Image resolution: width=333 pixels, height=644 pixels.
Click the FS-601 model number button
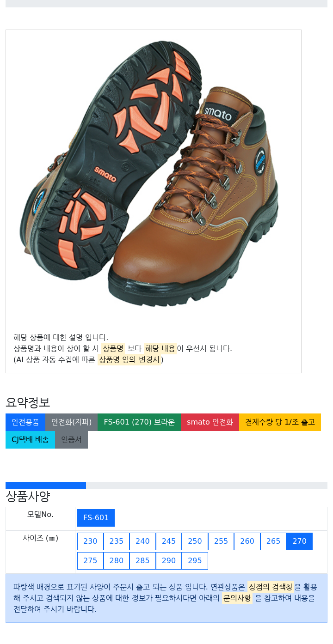(96, 518)
